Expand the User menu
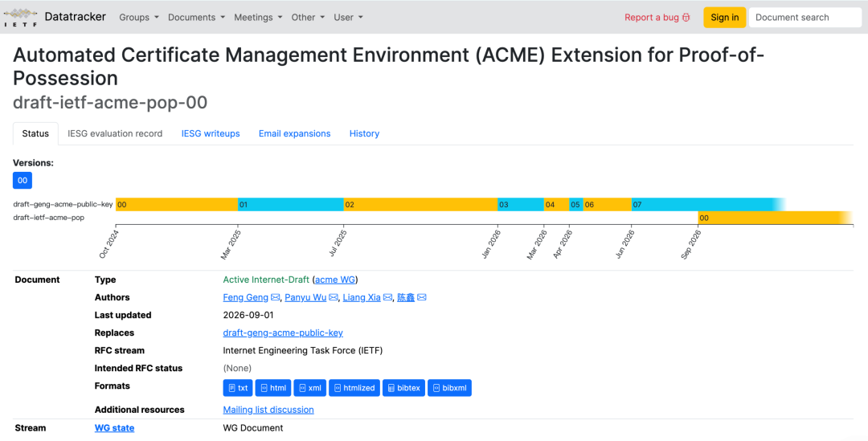 pyautogui.click(x=348, y=17)
